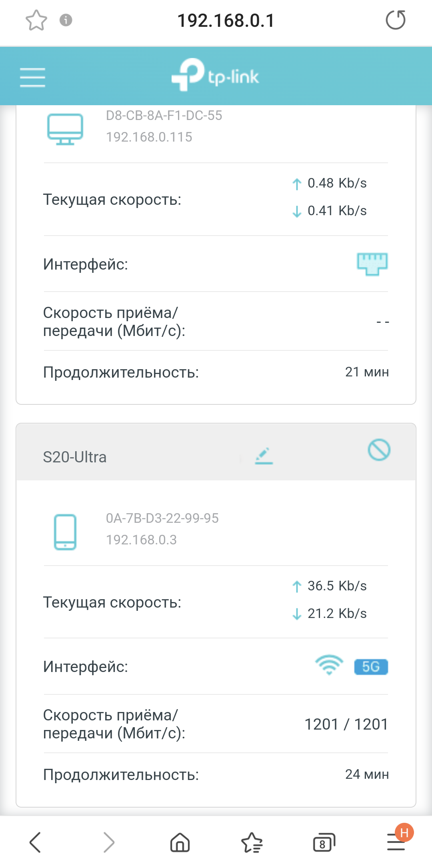Open browser bookmarks list

click(x=252, y=842)
